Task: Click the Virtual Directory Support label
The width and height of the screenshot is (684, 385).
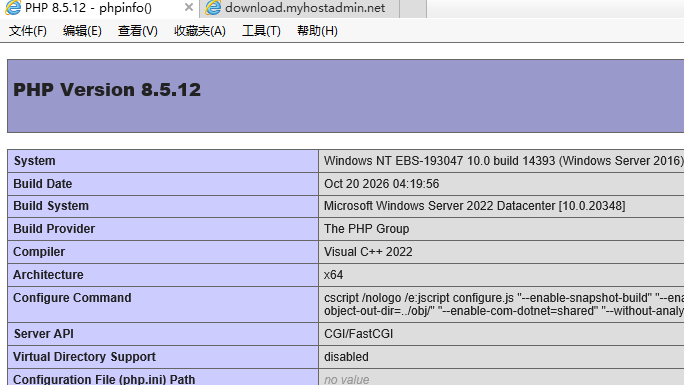Action: pos(84,357)
